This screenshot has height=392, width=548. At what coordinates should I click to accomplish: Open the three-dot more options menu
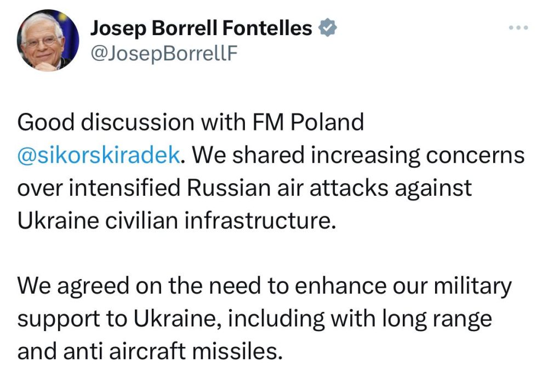(x=518, y=27)
